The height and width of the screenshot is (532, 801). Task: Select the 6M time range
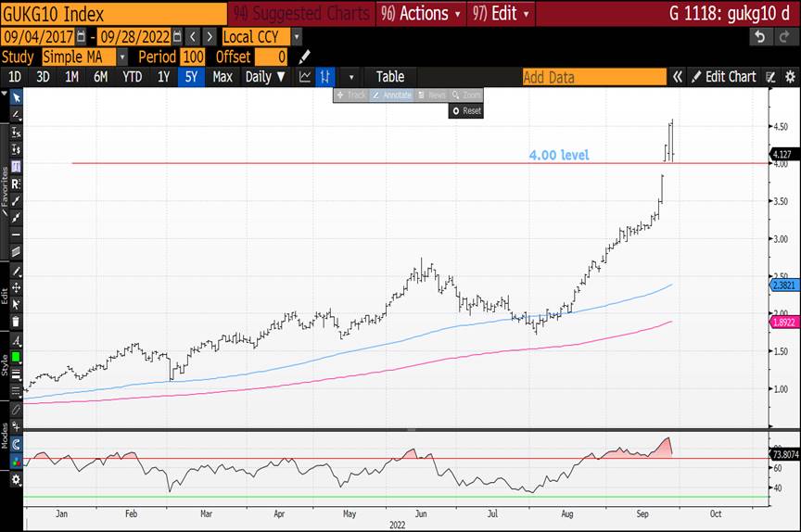(x=101, y=77)
